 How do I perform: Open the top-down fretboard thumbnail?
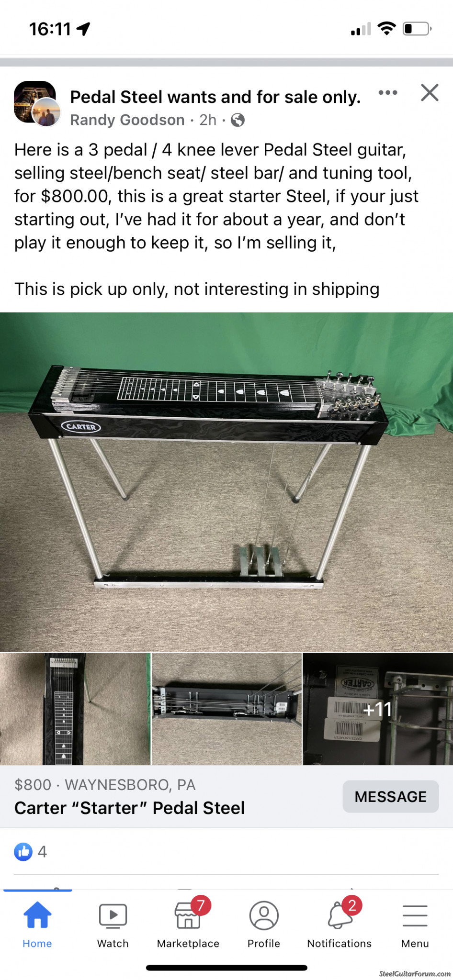75,709
